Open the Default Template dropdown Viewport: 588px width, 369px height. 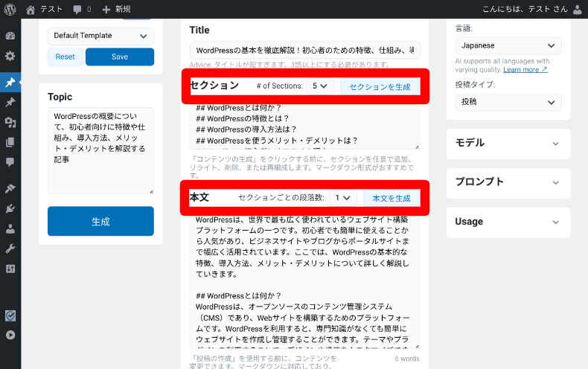100,36
